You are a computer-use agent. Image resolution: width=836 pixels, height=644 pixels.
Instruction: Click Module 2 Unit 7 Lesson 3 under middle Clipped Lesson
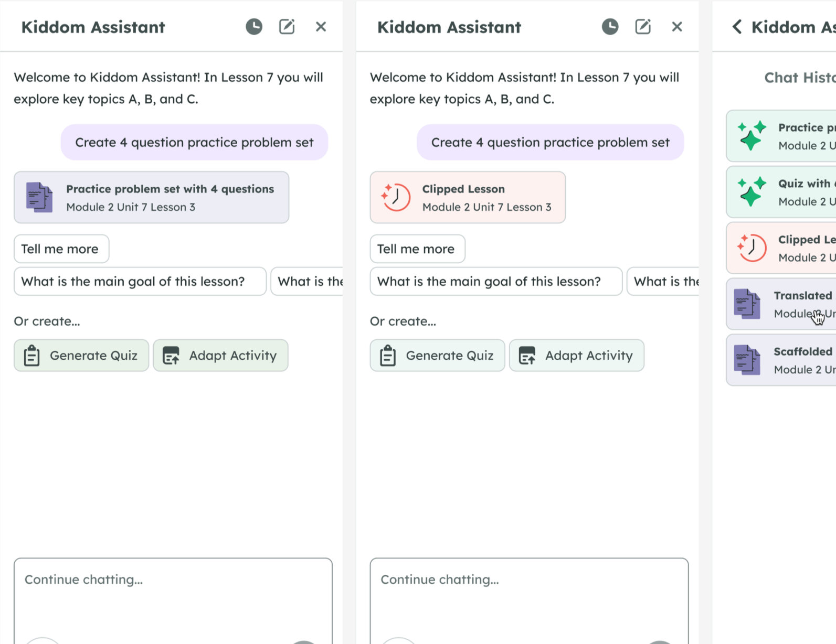click(x=487, y=207)
